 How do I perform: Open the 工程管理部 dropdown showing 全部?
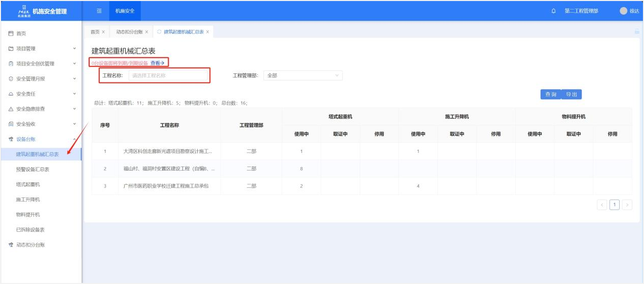(302, 75)
